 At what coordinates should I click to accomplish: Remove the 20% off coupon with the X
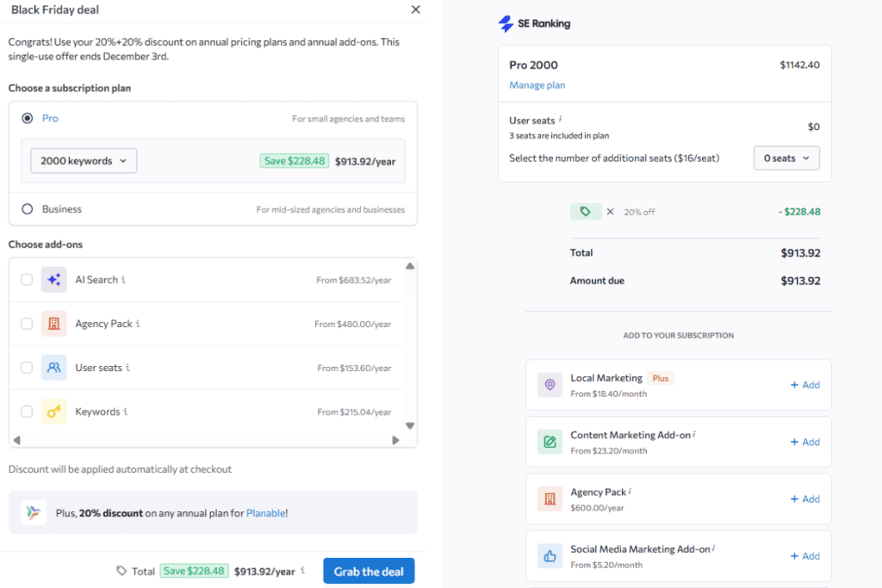(x=610, y=212)
